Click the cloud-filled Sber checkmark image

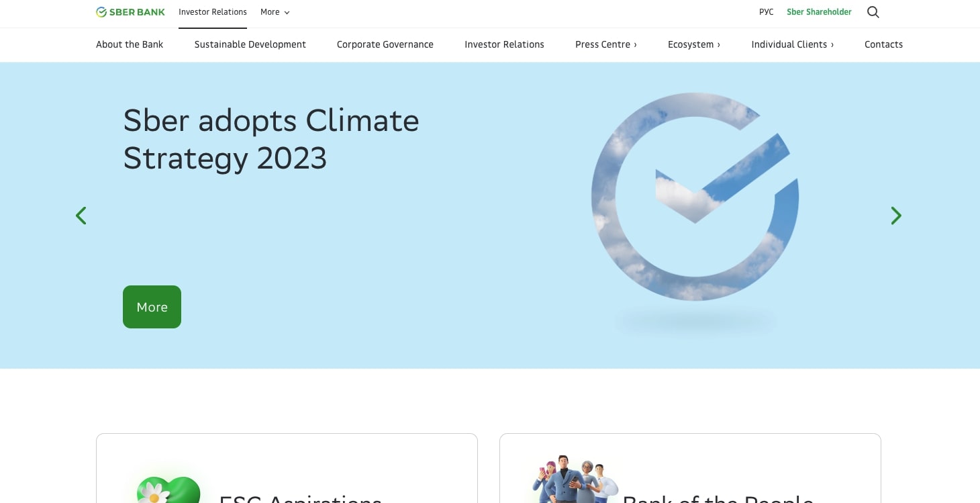(695, 197)
